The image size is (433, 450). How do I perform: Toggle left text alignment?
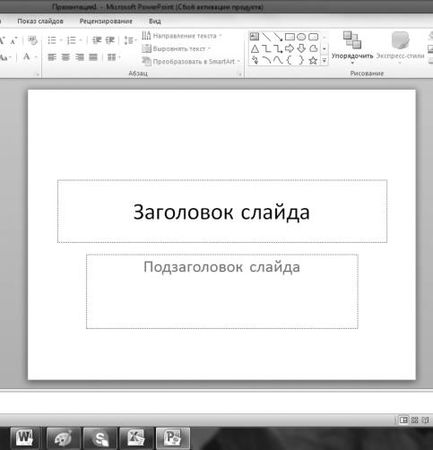tap(52, 57)
